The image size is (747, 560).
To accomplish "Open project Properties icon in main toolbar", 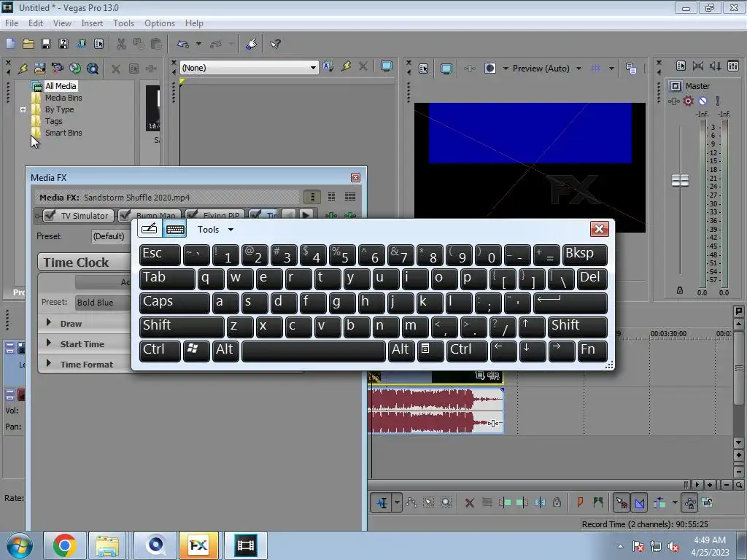I will point(98,44).
